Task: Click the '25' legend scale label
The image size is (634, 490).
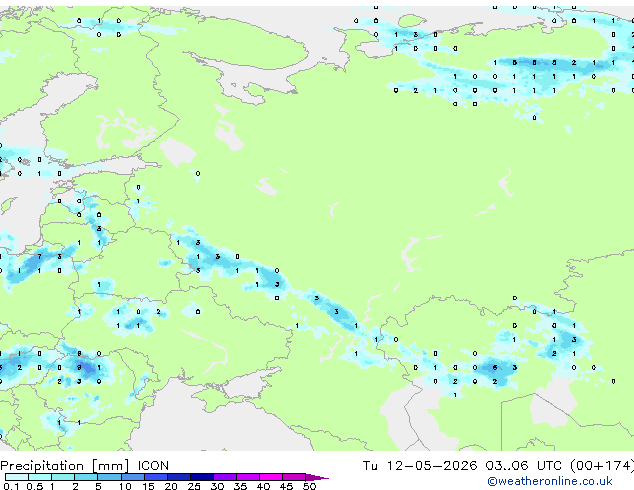Action: (x=194, y=486)
